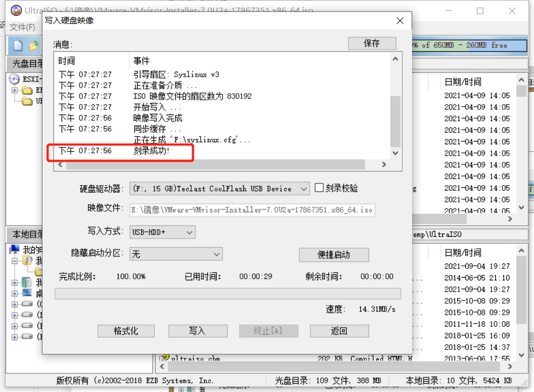534x392 pixels.
Task: Open the 写入方式 USB-HDD+ dropdown
Action: point(189,232)
